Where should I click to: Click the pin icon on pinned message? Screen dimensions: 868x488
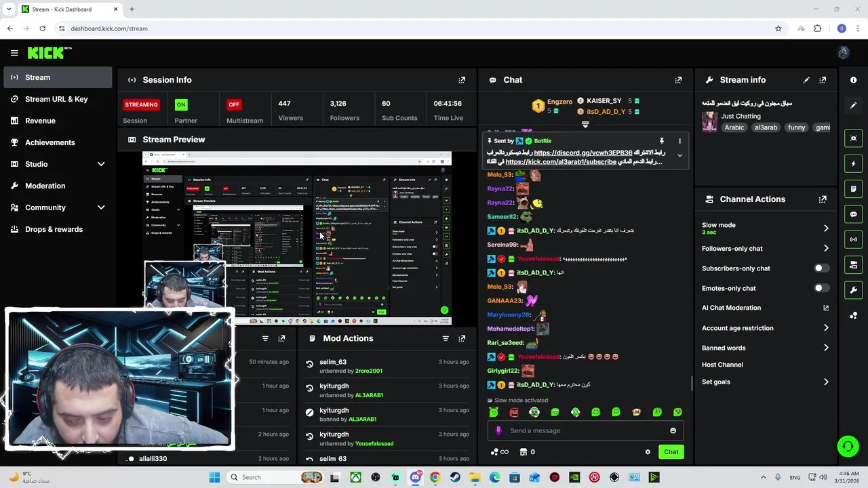coord(661,141)
